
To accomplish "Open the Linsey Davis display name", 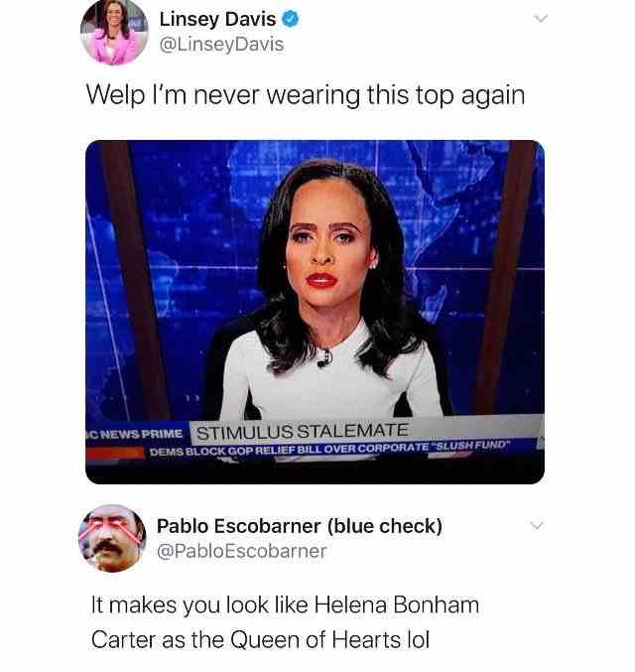I will click(x=217, y=19).
